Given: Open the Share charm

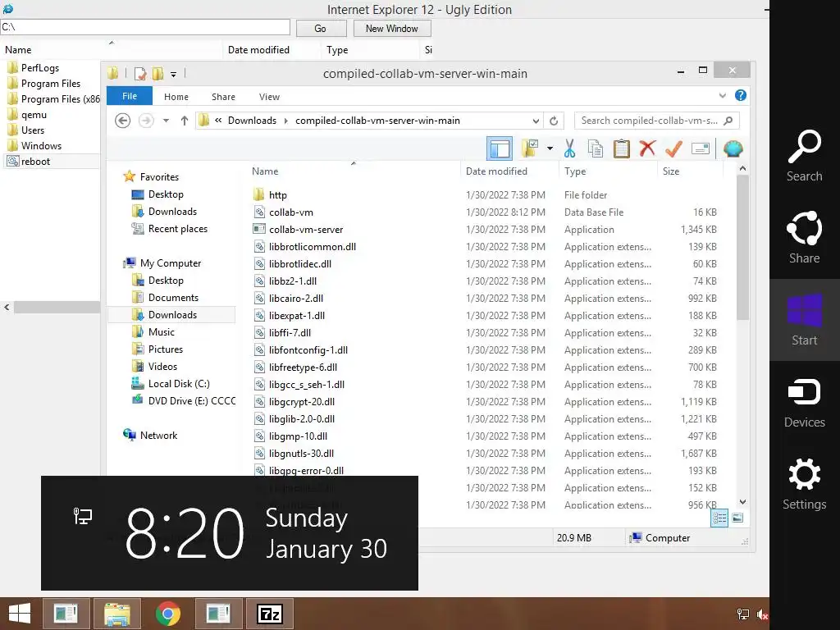Looking at the screenshot, I should 804,237.
